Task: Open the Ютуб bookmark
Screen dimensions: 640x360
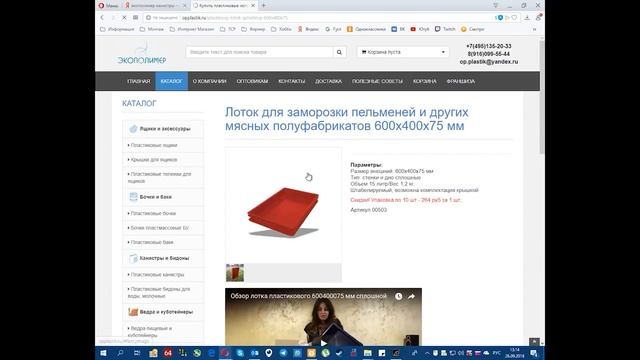Action: (x=420, y=29)
